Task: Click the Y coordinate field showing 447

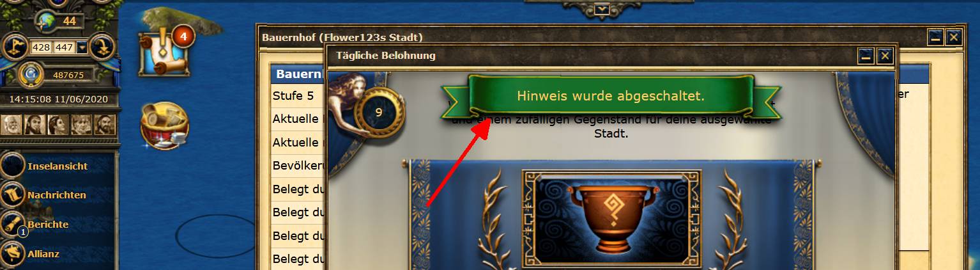Action: (65, 47)
